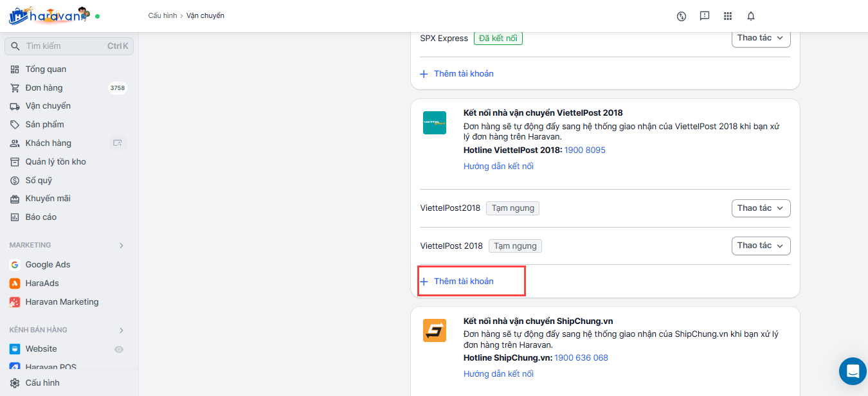Open ShipChung Hướng dẫn kết nối link
This screenshot has width=868, height=396.
coord(498,374)
